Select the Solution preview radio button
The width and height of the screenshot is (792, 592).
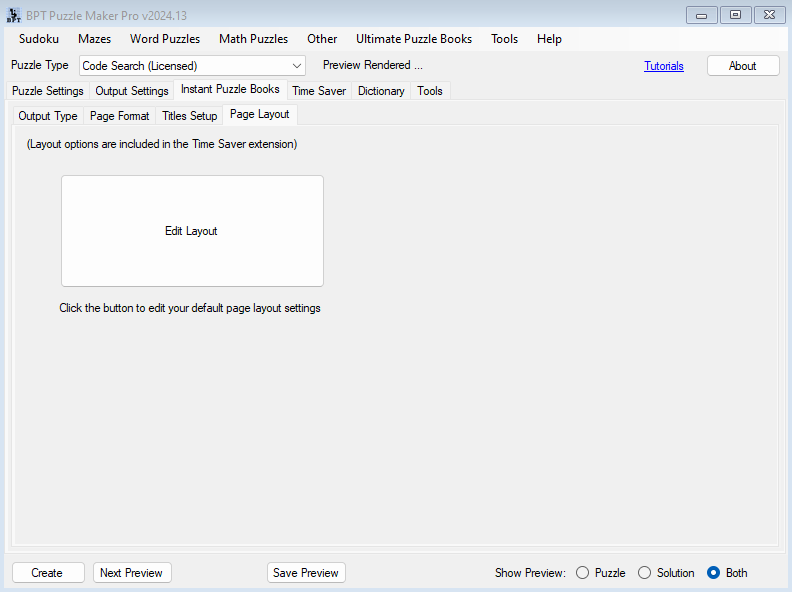[x=645, y=573]
